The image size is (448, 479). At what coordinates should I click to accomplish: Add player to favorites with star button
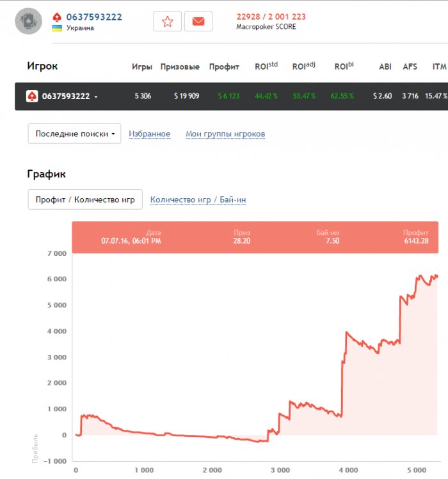(167, 21)
